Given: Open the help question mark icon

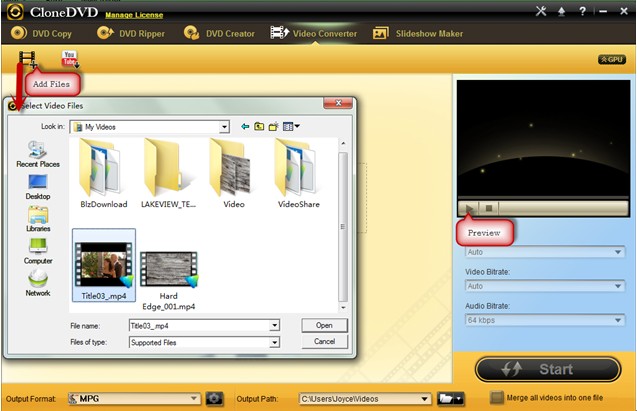Looking at the screenshot, I should [x=582, y=11].
